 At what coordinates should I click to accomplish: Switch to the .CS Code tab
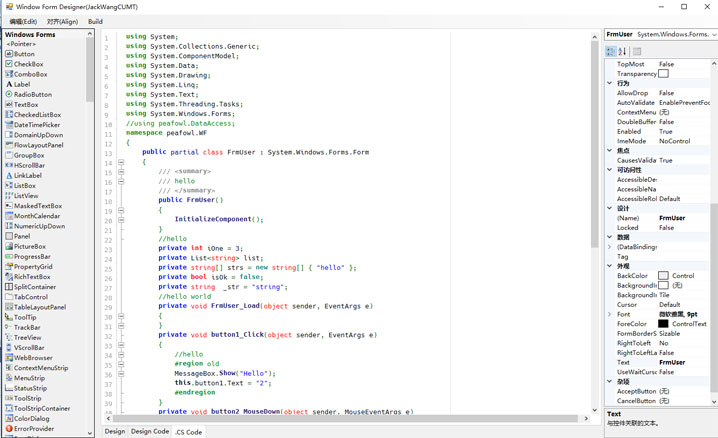click(x=189, y=432)
